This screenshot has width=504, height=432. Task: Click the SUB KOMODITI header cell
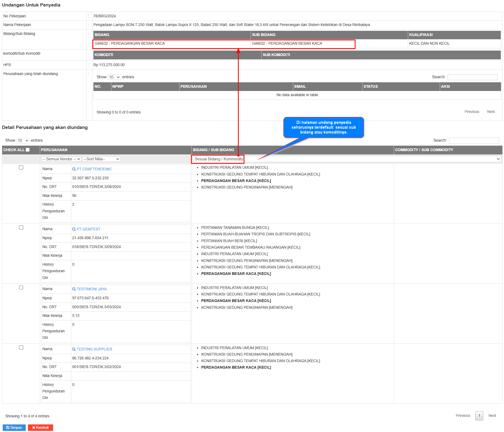click(x=381, y=55)
